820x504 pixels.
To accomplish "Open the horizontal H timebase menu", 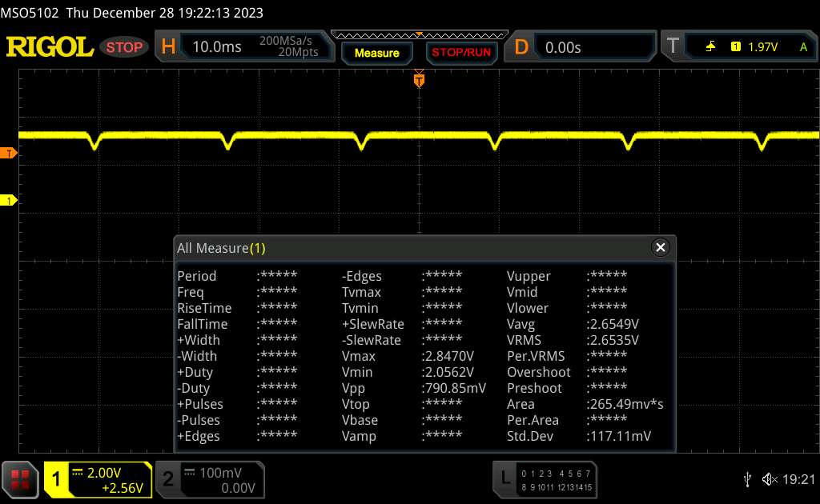I will tap(168, 47).
